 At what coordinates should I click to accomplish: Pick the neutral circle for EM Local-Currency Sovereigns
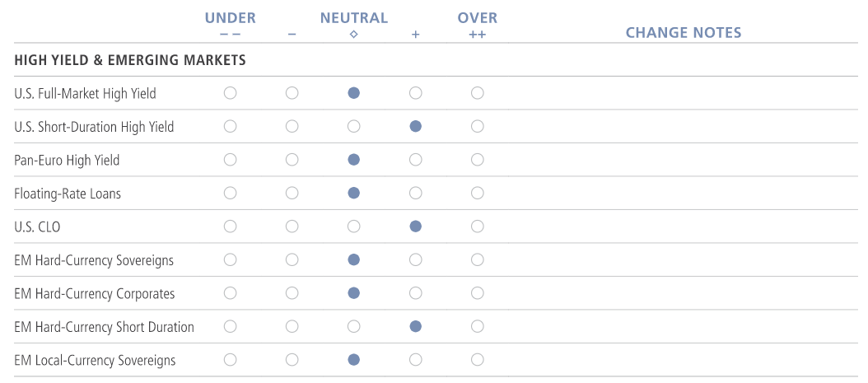pyautogui.click(x=354, y=360)
